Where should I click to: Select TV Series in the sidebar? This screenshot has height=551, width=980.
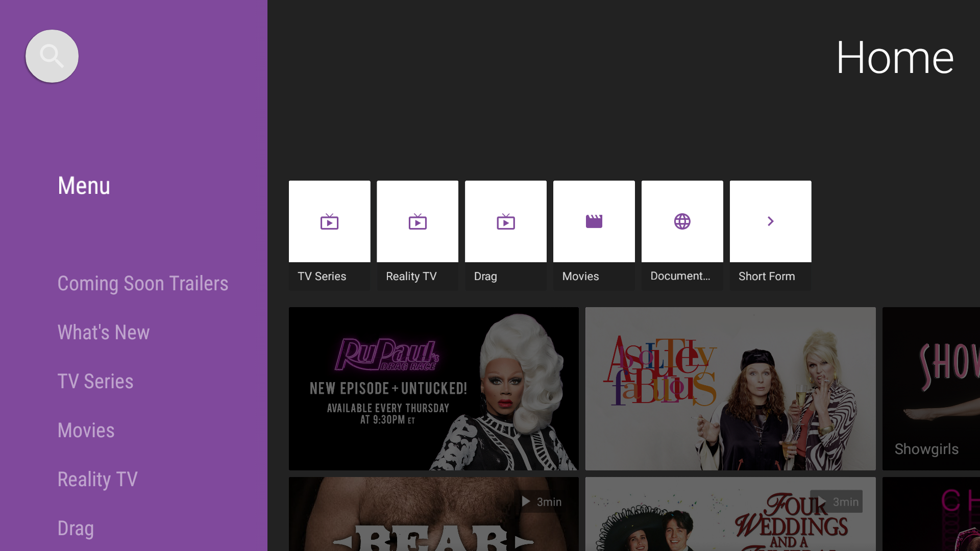(95, 381)
